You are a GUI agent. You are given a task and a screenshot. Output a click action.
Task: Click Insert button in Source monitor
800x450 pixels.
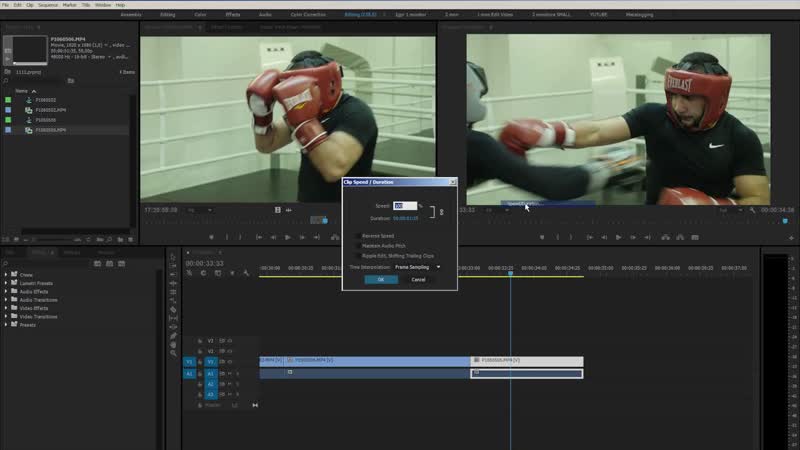335,237
